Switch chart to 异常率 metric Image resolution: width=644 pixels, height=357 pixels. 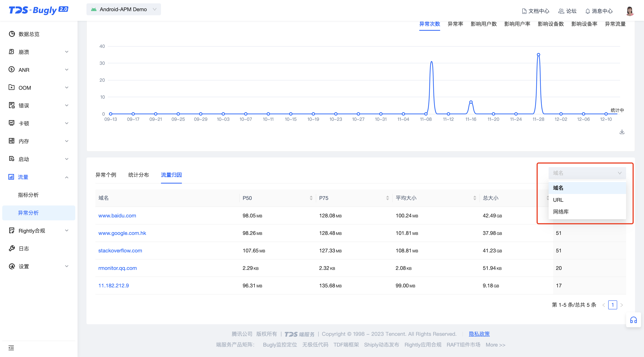(x=455, y=24)
